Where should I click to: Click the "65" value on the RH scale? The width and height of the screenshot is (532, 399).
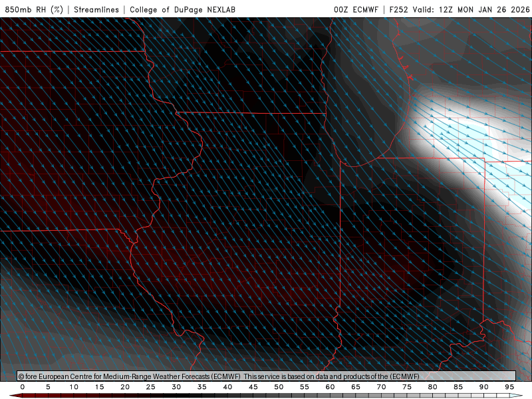pos(356,387)
